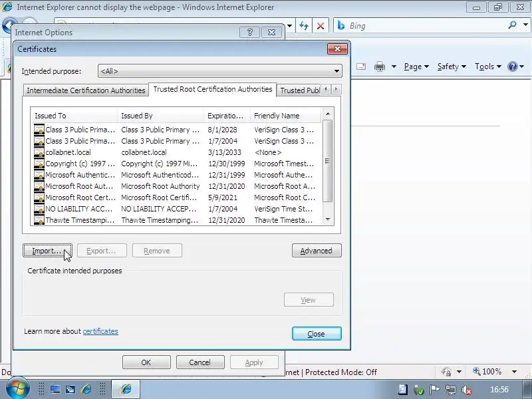The image size is (532, 399).
Task: Click the search magnifier icon
Action: point(512,25)
